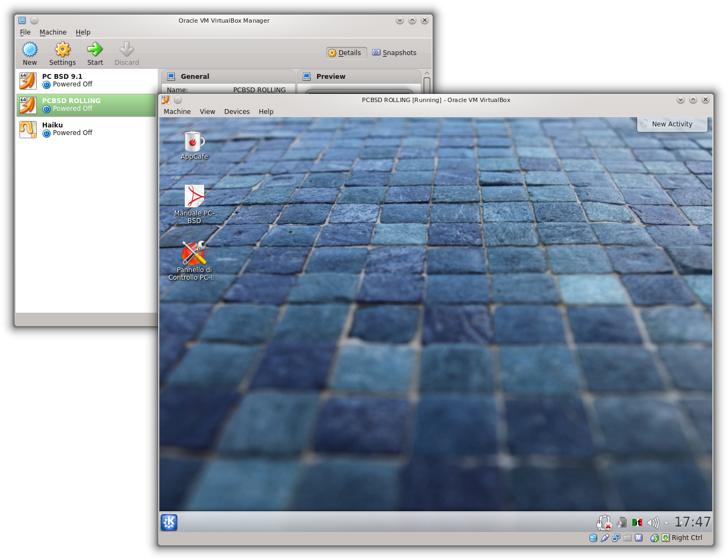Viewport: 728px width, 560px height.
Task: Click the volume speaker tray icon
Action: coord(652,522)
